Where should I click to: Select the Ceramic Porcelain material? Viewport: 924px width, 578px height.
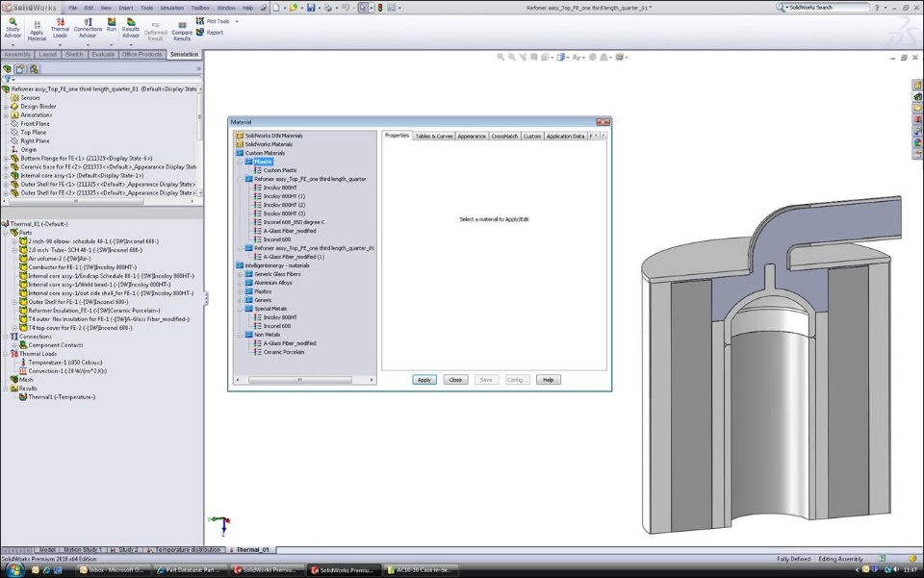click(279, 352)
